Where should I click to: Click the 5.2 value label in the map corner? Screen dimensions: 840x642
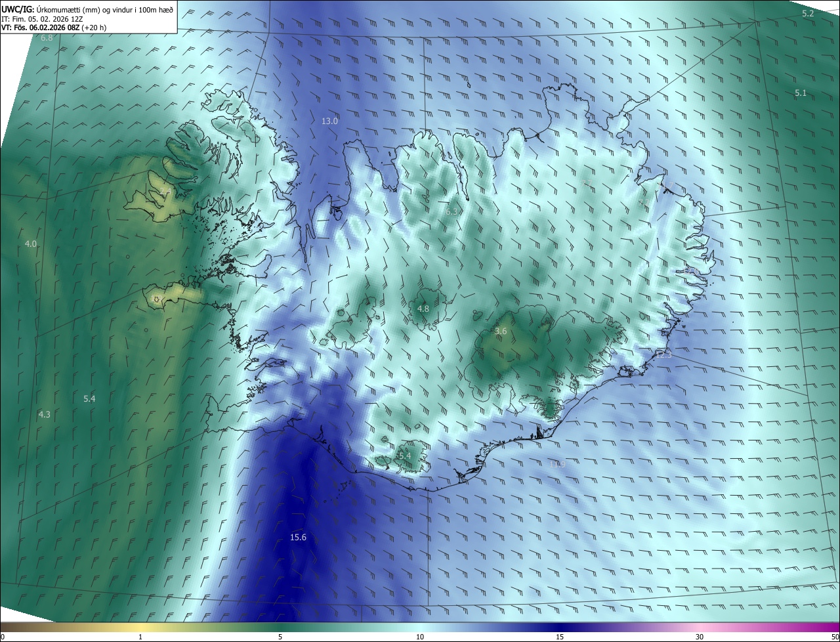(x=808, y=13)
